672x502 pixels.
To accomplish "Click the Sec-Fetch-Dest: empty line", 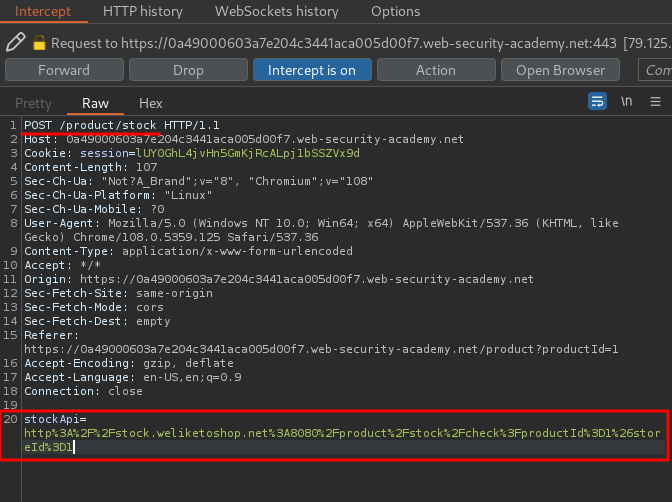I will [97, 321].
